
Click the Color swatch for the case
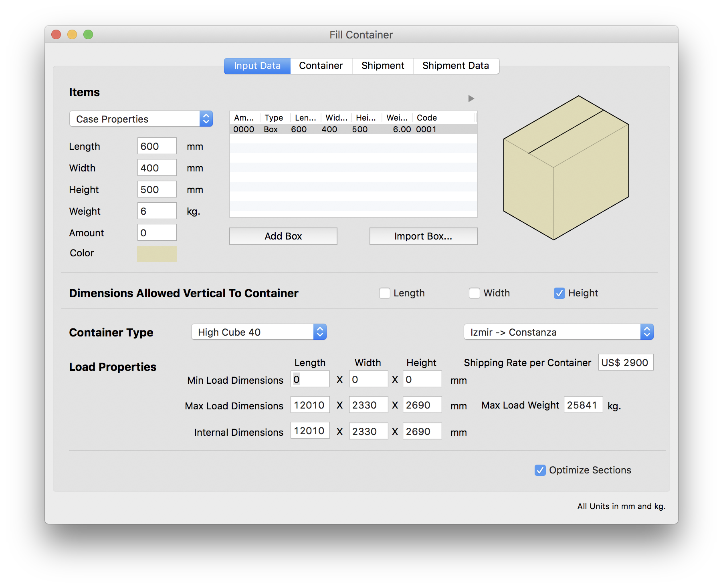click(157, 254)
